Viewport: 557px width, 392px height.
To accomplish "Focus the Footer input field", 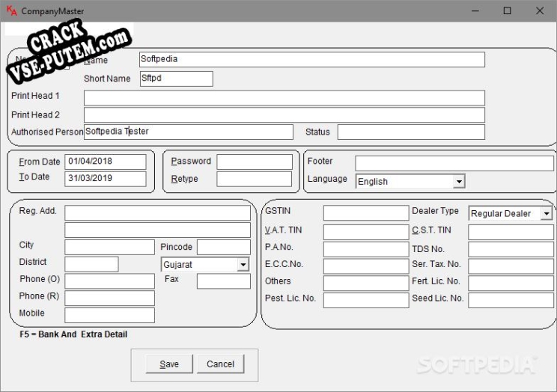I will tap(454, 163).
